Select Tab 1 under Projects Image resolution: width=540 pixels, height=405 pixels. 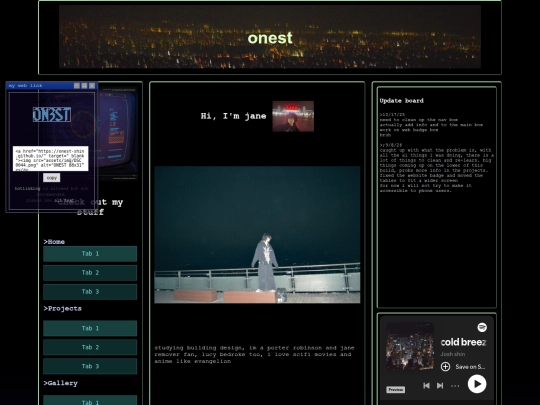click(90, 329)
